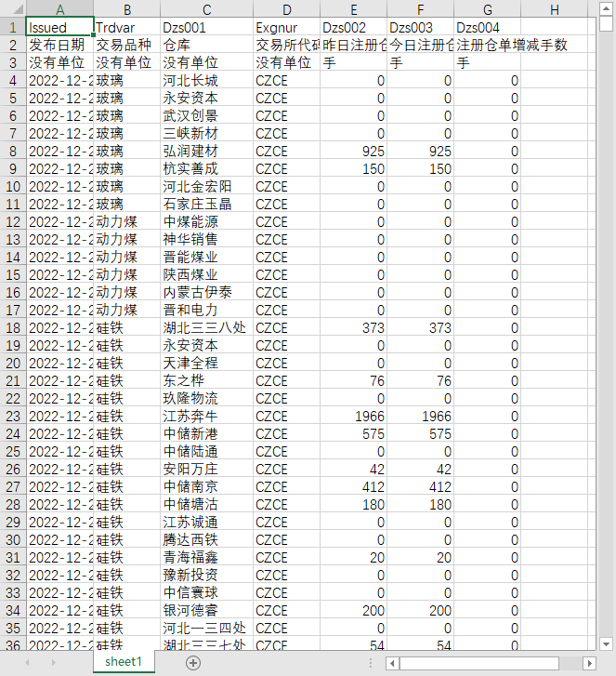The width and height of the screenshot is (616, 676).
Task: Select cell containing '中储新港'
Action: [207, 433]
